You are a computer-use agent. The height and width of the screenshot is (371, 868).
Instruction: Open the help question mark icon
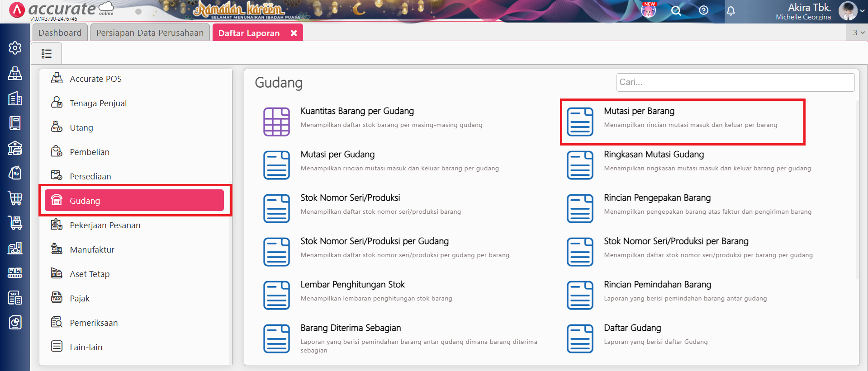703,10
